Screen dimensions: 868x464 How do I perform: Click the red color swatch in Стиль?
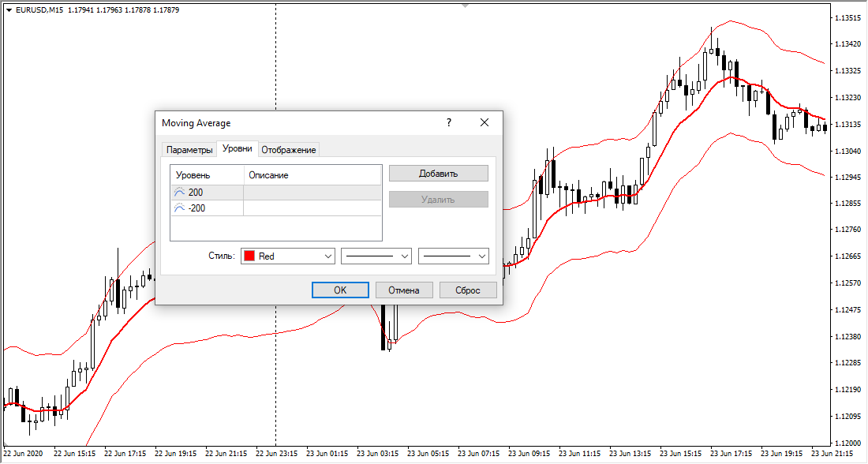point(249,256)
